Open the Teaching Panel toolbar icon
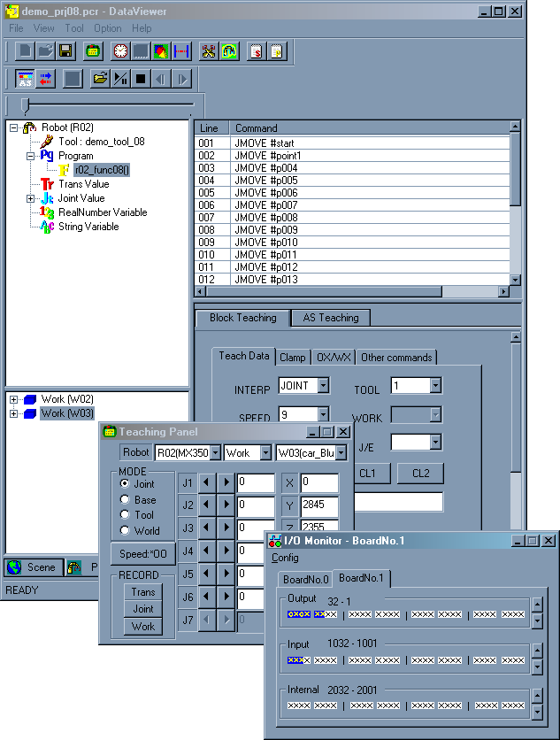Viewport: 560px width, 740px height. (92, 51)
